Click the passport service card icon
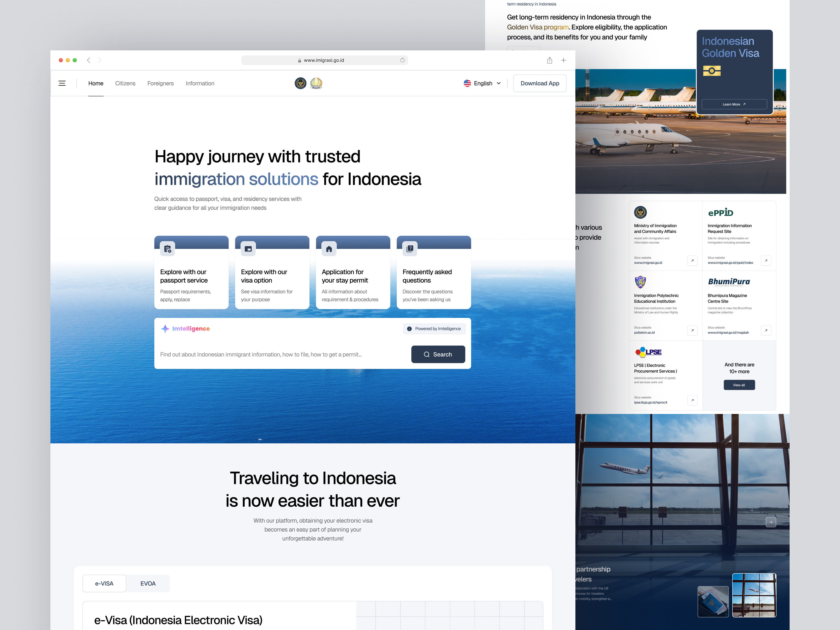 tap(167, 249)
